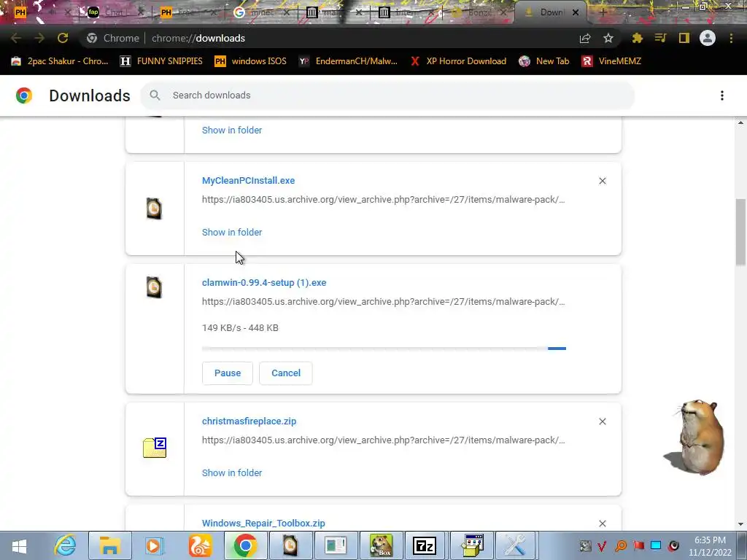Open MyCleanPCInstall.exe file link

pyautogui.click(x=248, y=181)
